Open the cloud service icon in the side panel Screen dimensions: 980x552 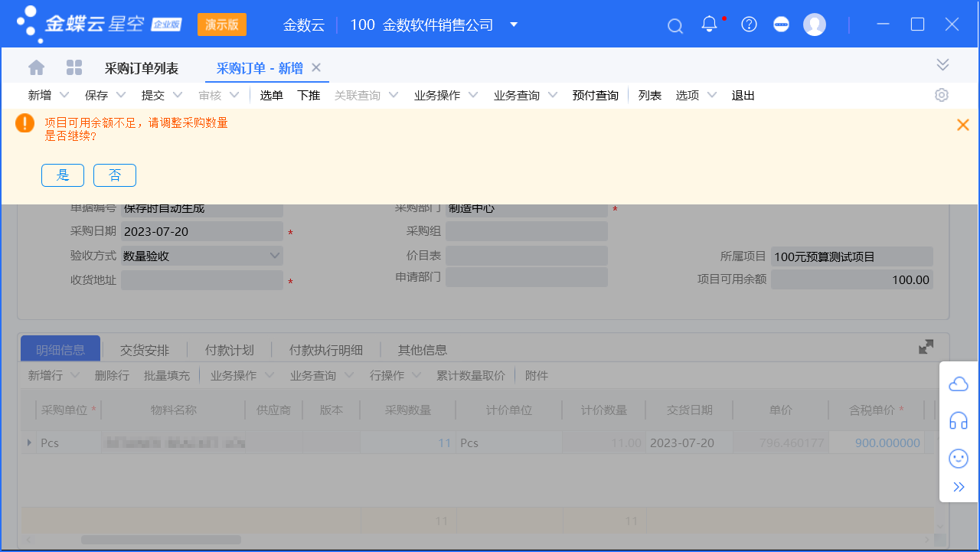[959, 384]
